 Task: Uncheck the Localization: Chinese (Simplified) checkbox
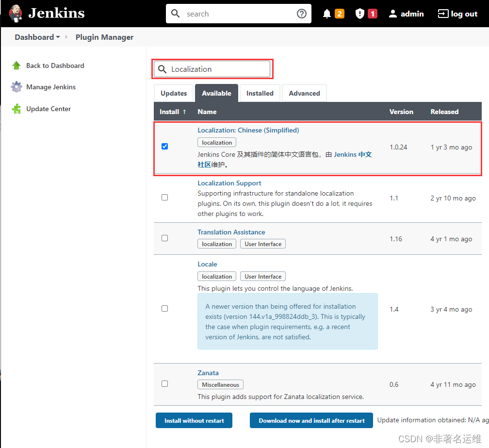(164, 146)
